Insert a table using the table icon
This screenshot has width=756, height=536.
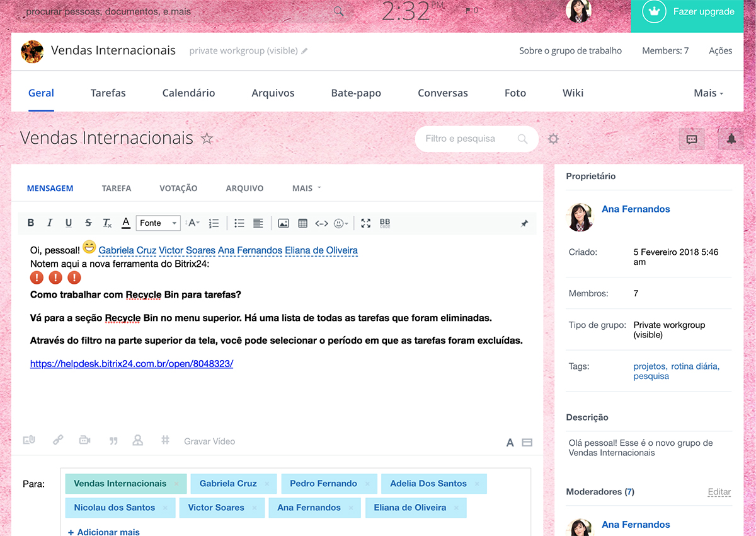[x=302, y=223]
